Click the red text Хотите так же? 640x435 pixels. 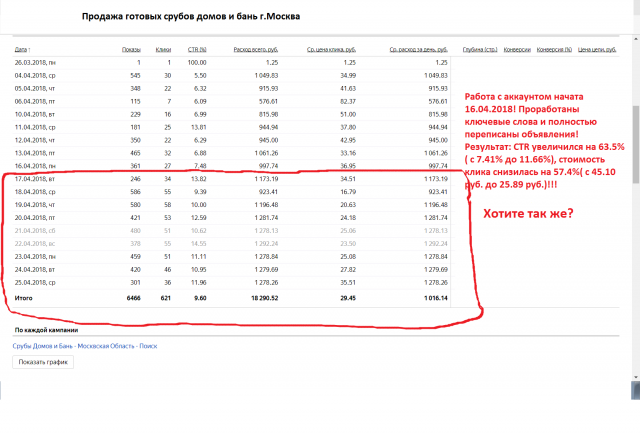point(528,213)
